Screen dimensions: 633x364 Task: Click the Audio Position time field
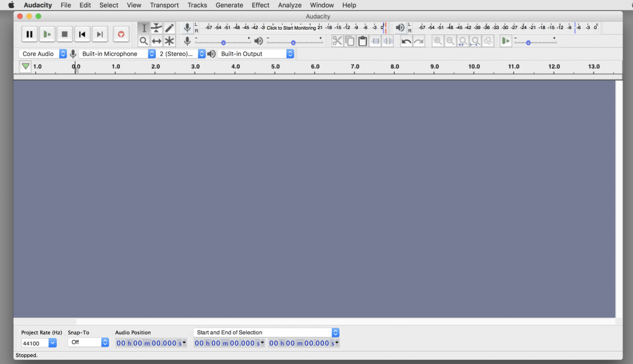tap(151, 343)
